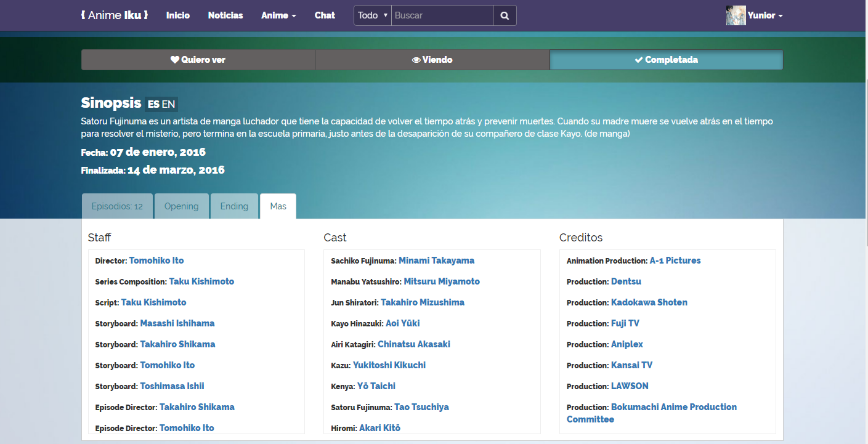Open Minami Takayama cast link
The height and width of the screenshot is (444, 868).
[437, 260]
